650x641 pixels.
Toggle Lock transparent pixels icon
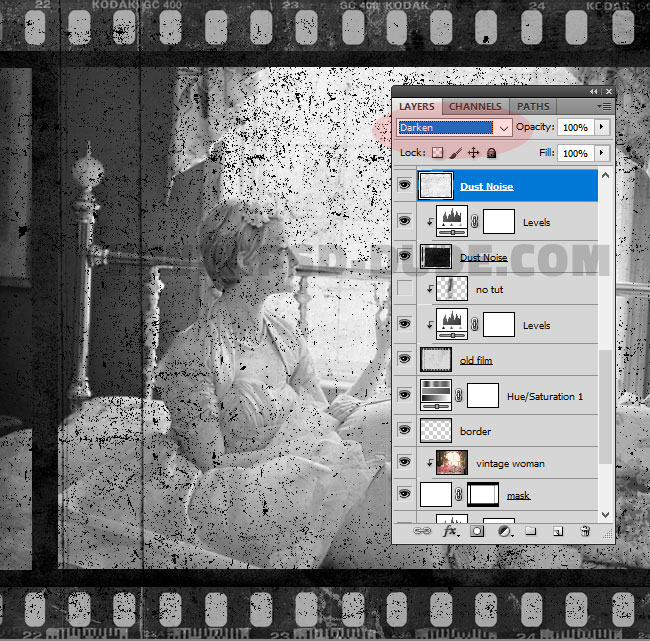point(437,153)
